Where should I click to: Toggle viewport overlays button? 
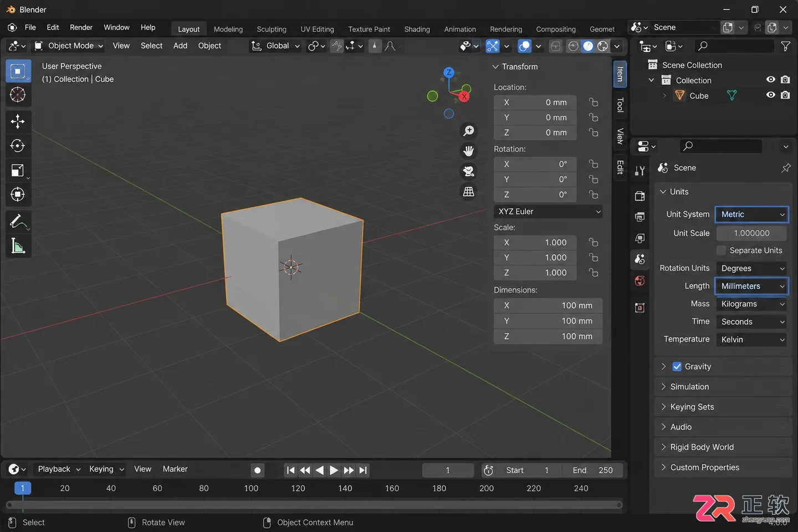(x=524, y=46)
